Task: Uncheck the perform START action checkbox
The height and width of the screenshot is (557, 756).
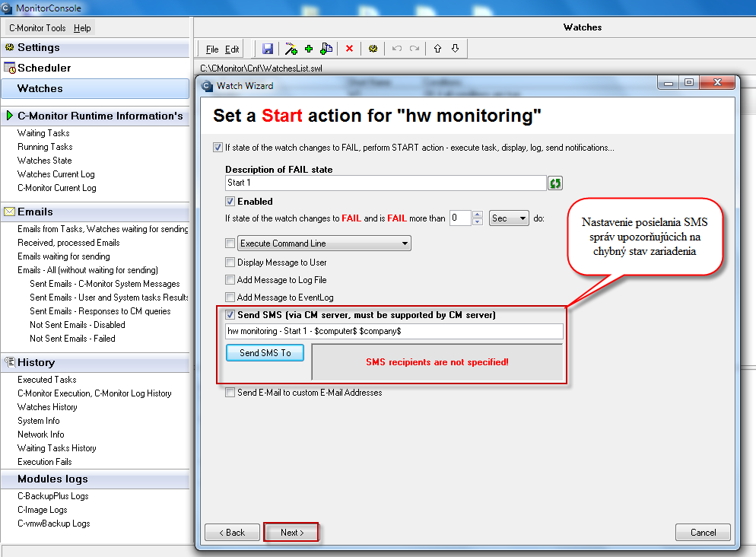Action: (x=218, y=148)
